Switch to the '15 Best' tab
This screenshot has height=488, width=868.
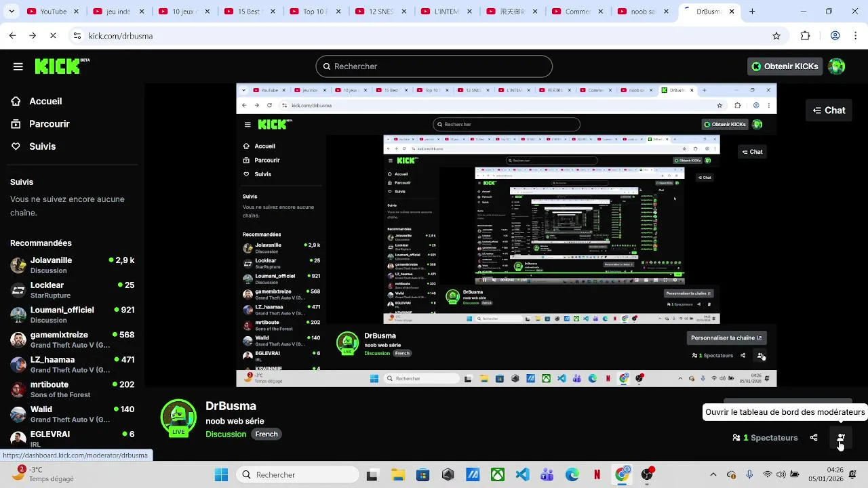coord(249,12)
